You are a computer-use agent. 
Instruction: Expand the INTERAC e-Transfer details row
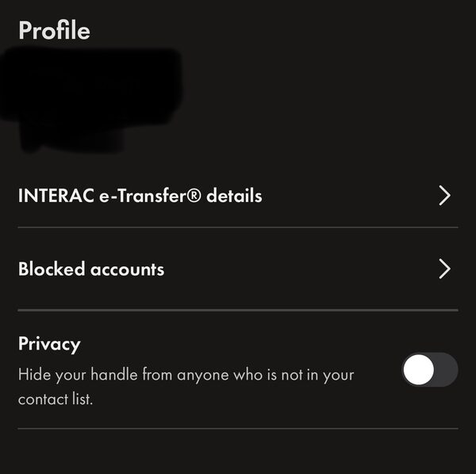click(238, 196)
